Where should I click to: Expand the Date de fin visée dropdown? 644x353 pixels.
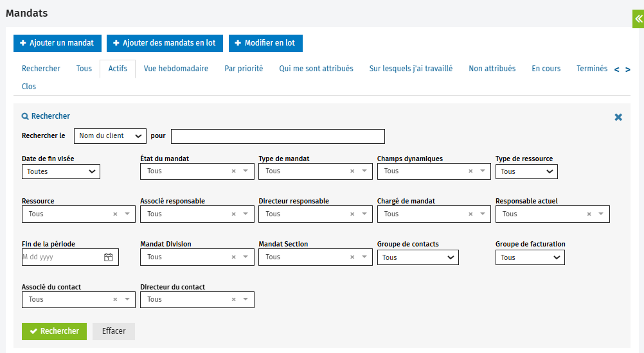(x=61, y=171)
